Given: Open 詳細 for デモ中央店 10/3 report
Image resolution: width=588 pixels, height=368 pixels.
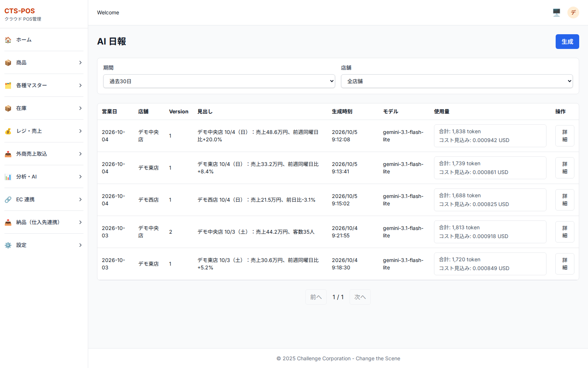Looking at the screenshot, I should [x=565, y=232].
